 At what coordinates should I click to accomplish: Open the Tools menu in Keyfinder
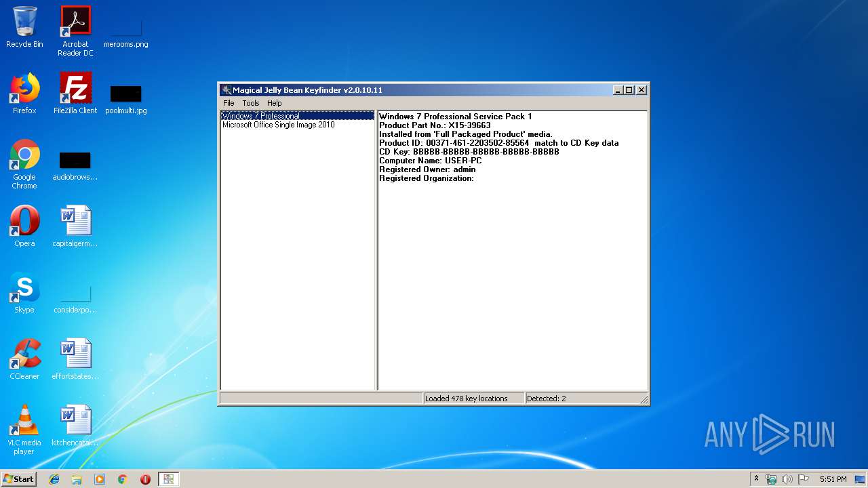tap(251, 103)
